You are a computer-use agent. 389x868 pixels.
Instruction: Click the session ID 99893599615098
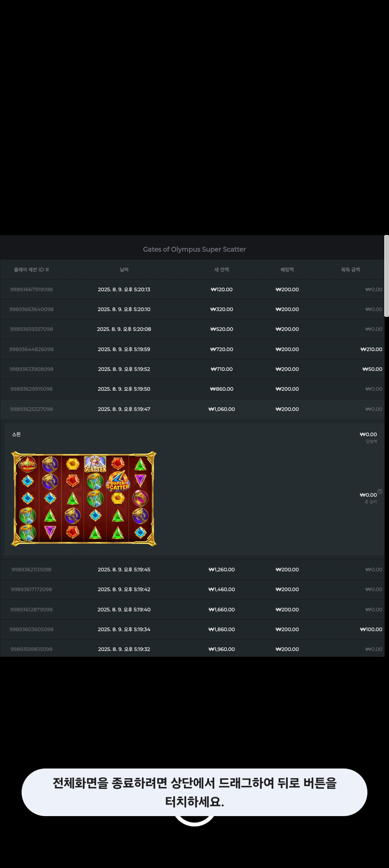coord(31,649)
